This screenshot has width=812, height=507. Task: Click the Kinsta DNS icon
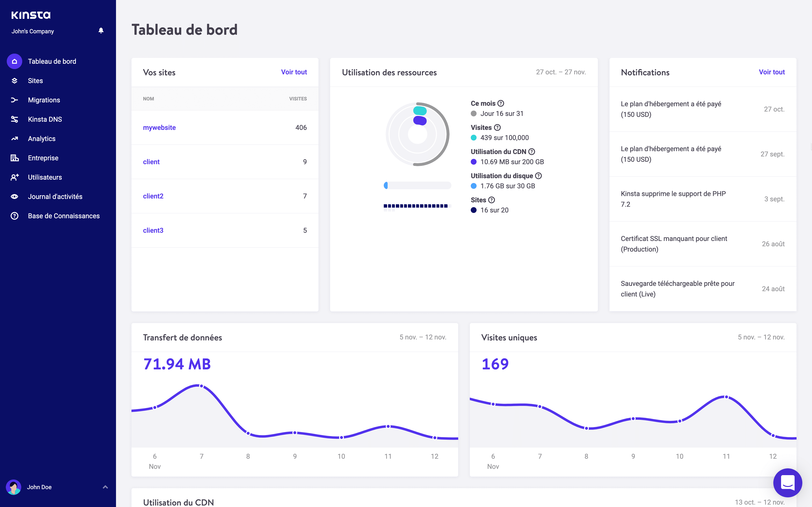pos(14,119)
